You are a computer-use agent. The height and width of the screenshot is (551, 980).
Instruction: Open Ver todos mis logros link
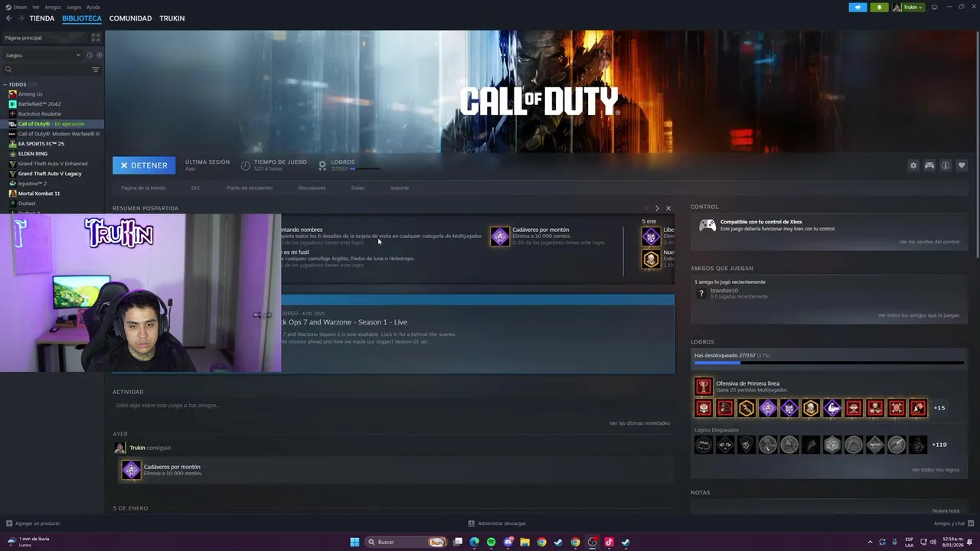(x=935, y=470)
